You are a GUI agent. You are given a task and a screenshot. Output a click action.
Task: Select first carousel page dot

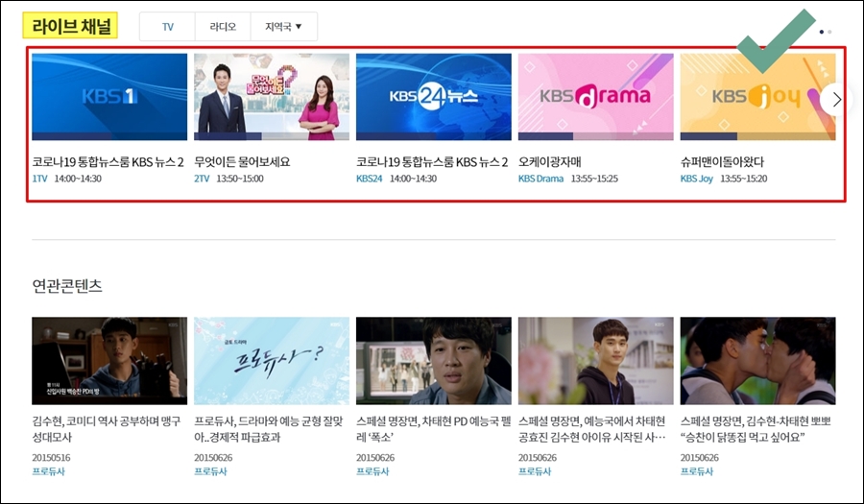[821, 32]
